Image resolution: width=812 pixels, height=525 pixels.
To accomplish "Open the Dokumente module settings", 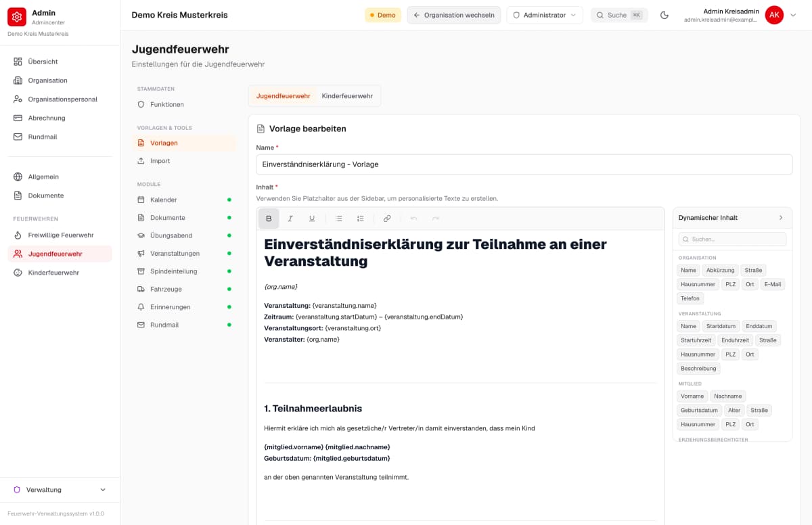I will [184, 218].
